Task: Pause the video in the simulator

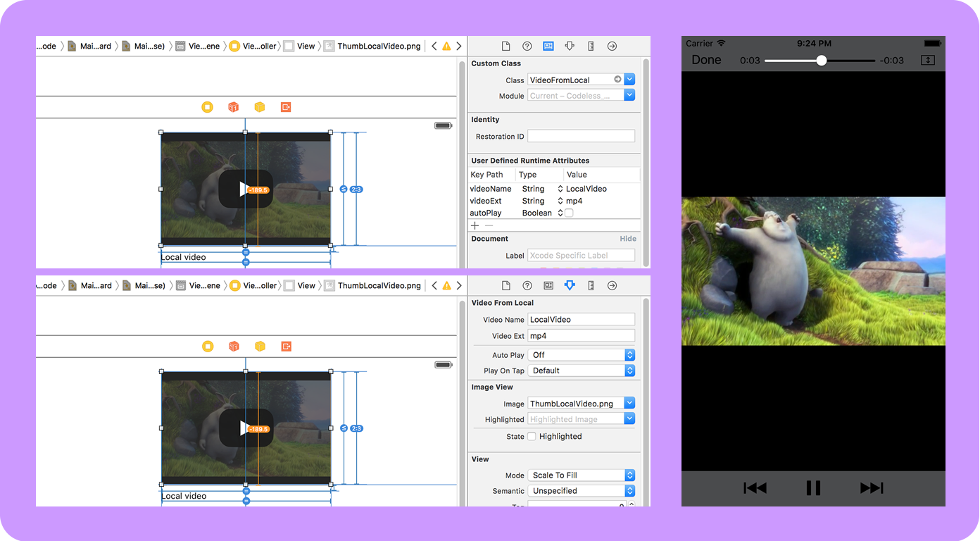Action: 813,487
